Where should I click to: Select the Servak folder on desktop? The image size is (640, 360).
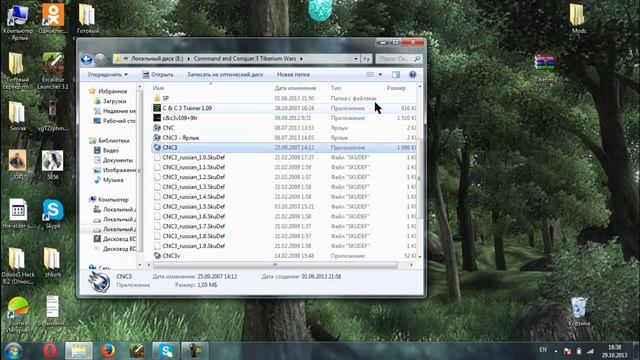18,116
